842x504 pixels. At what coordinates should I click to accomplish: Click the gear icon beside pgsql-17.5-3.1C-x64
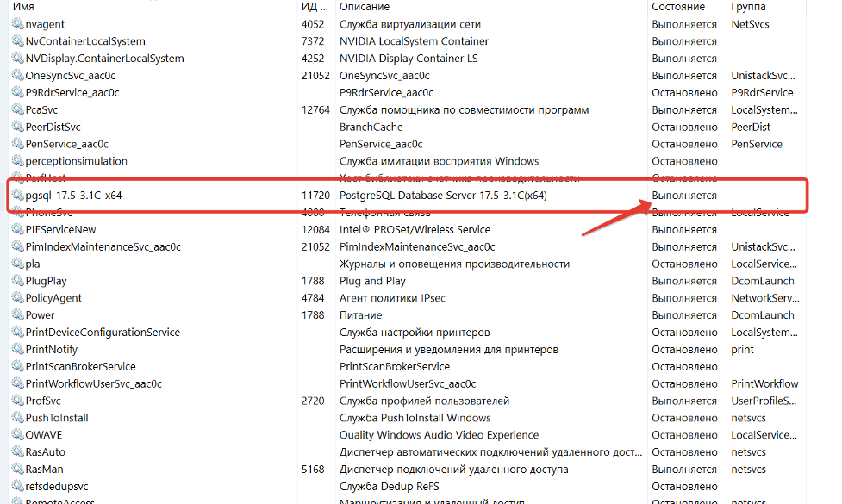(17, 196)
